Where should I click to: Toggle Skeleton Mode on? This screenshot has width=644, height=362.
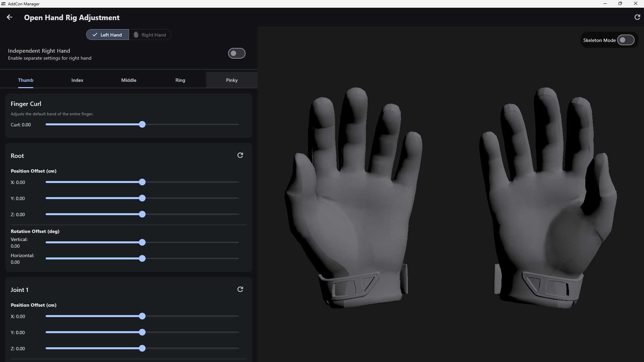(626, 40)
